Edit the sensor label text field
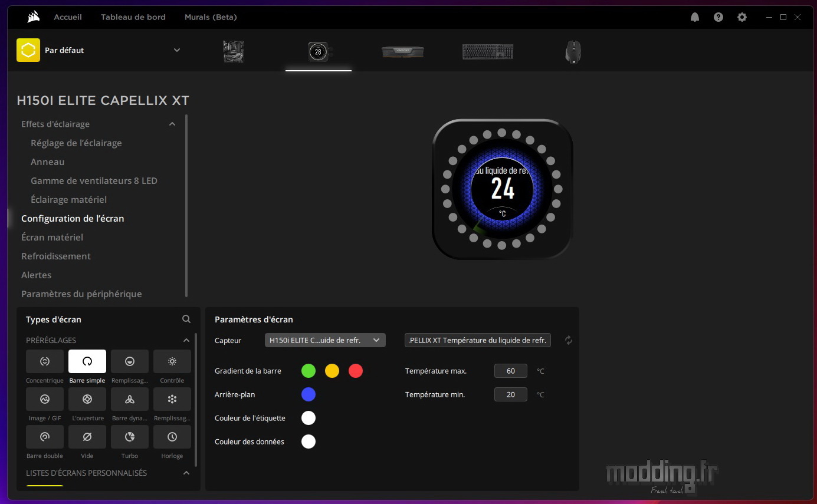 (x=478, y=340)
